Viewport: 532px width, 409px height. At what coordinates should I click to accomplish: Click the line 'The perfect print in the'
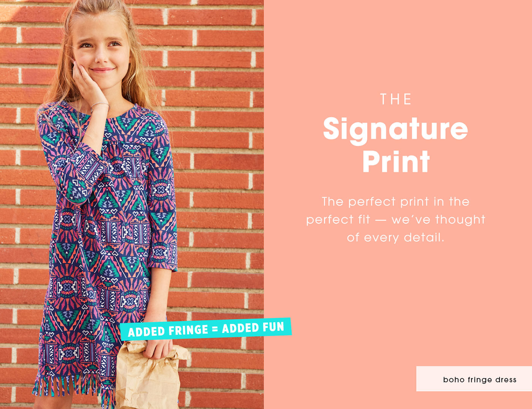pyautogui.click(x=396, y=201)
